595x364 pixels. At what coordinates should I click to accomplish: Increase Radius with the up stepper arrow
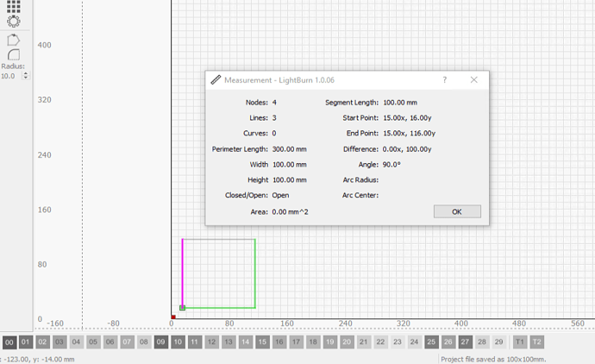[x=25, y=73]
